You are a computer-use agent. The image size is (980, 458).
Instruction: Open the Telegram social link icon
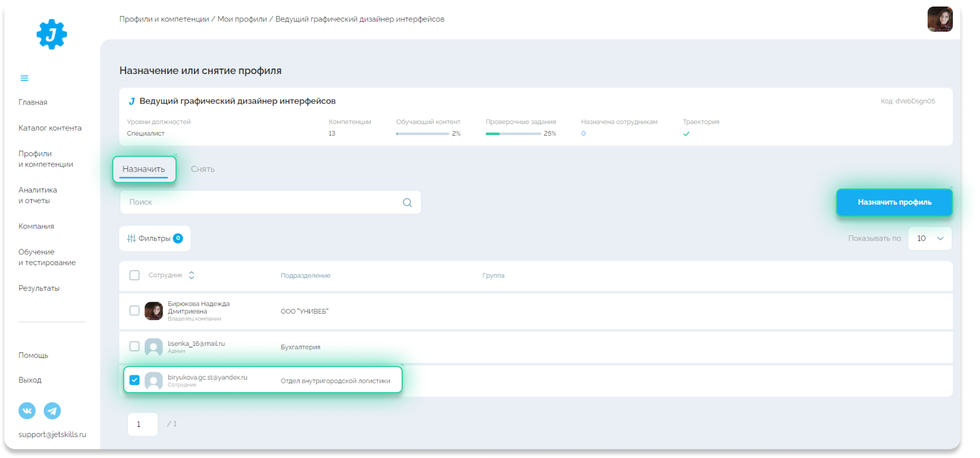point(52,411)
